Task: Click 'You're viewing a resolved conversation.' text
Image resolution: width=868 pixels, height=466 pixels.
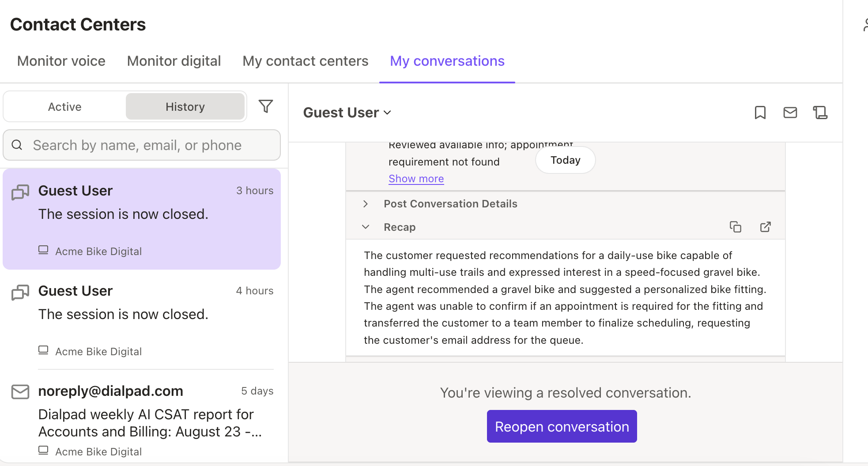Action: tap(566, 393)
